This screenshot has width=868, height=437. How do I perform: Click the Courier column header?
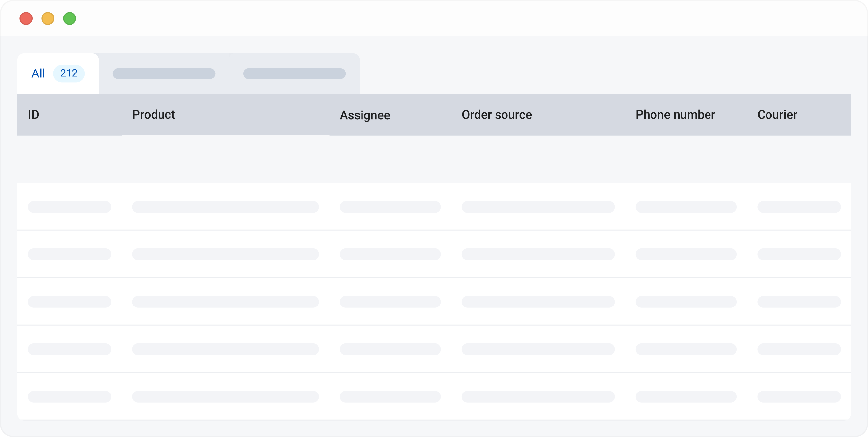777,115
